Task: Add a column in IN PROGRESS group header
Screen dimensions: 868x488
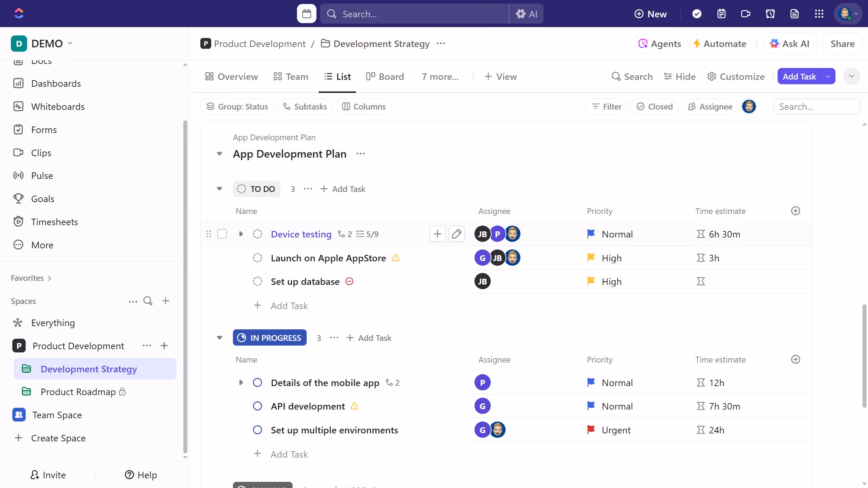Action: tap(795, 359)
